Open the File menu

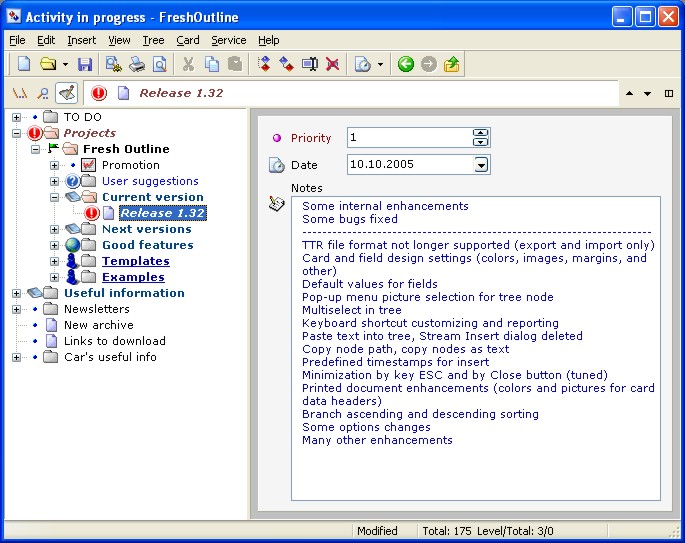point(17,40)
